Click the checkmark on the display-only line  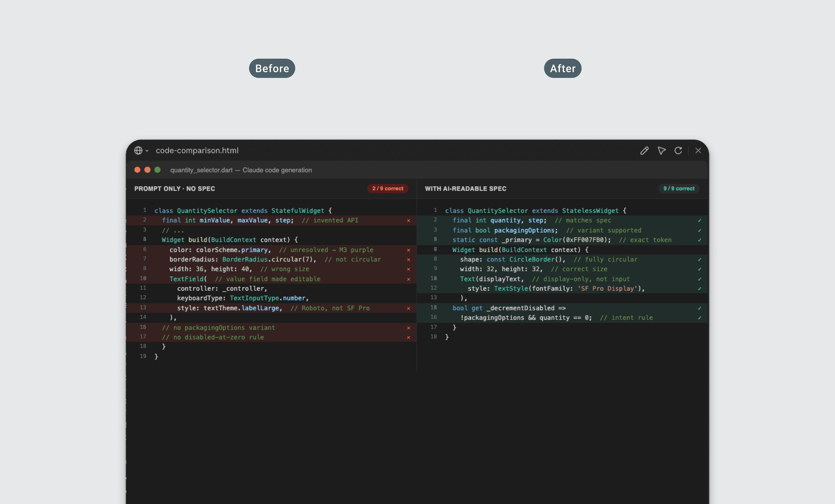pos(699,279)
